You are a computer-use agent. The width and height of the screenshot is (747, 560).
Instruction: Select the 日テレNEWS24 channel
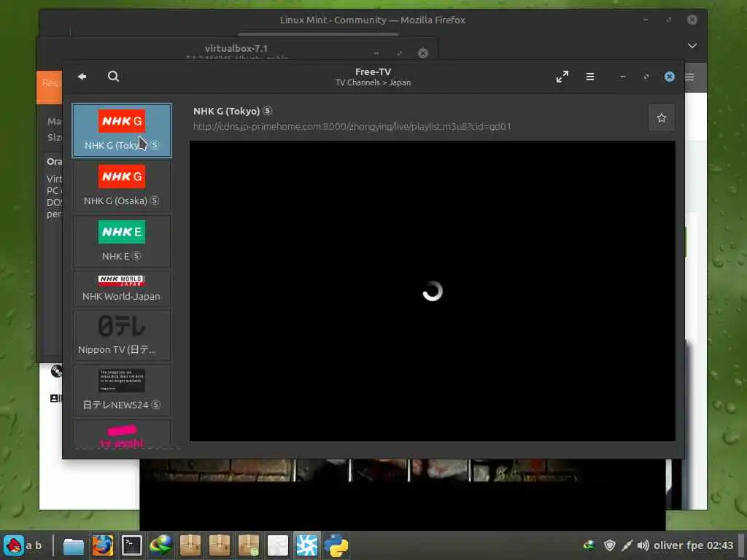click(x=122, y=391)
